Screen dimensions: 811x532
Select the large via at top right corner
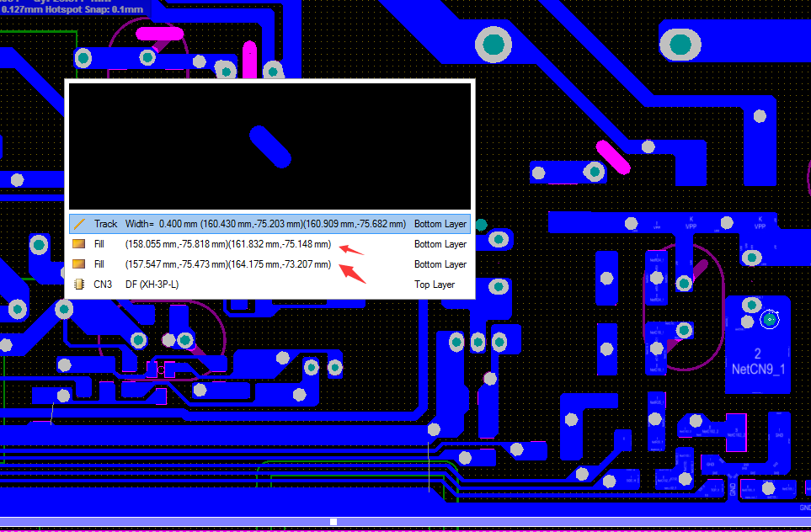coord(679,43)
